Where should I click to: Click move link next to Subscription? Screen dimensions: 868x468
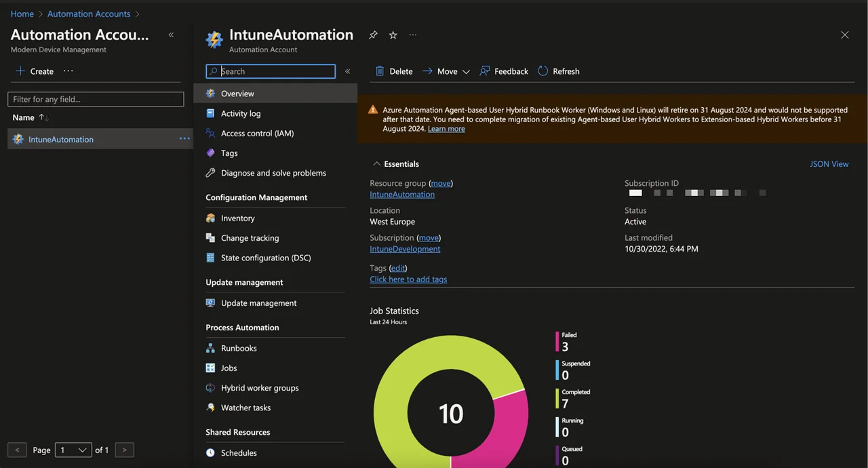click(428, 237)
